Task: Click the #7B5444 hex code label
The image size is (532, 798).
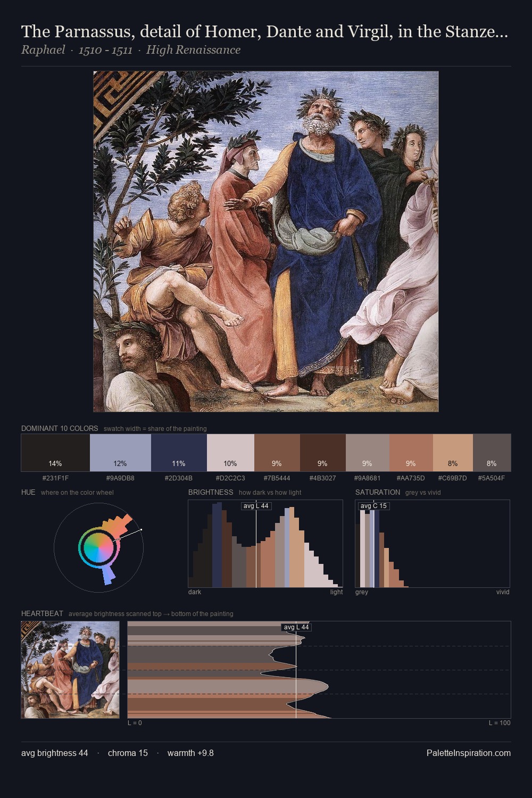Action: [x=277, y=478]
